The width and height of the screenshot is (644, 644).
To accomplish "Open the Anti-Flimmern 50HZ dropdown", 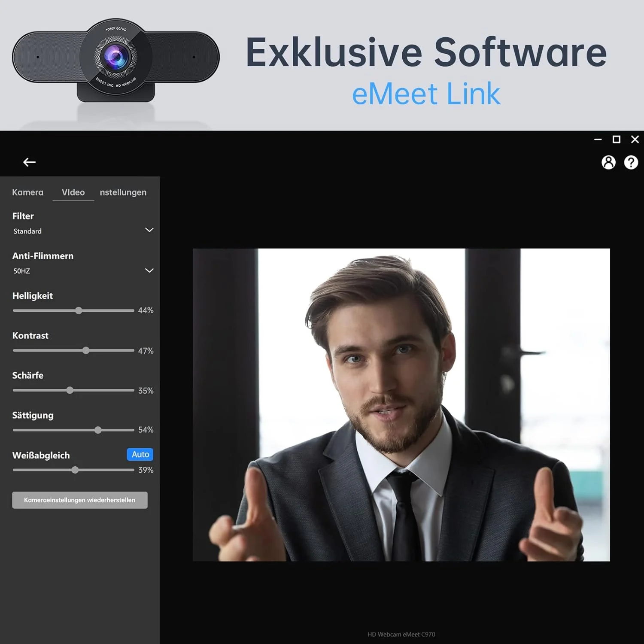I will tap(83, 271).
